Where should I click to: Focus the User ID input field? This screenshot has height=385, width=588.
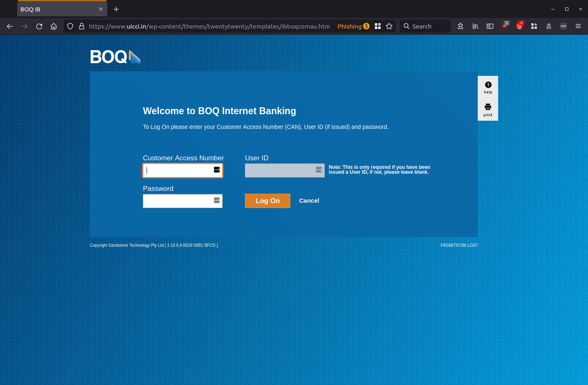285,170
